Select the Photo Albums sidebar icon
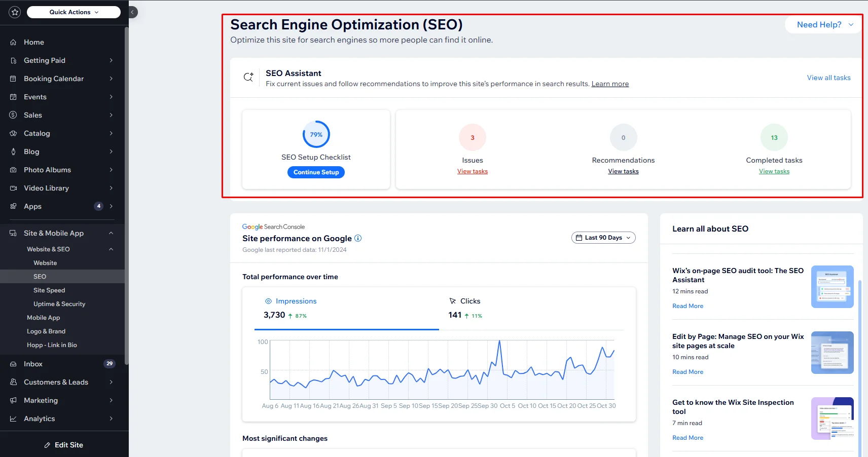 click(x=14, y=170)
